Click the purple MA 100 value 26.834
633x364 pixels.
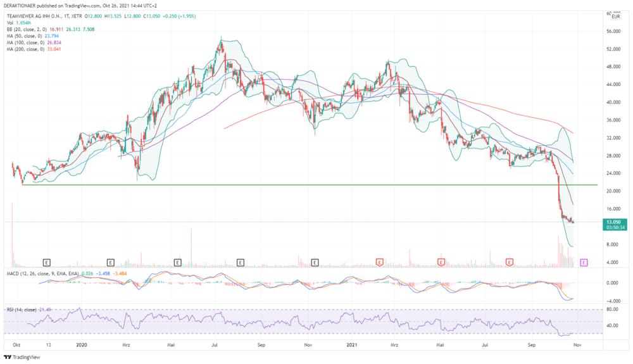pos(54,43)
